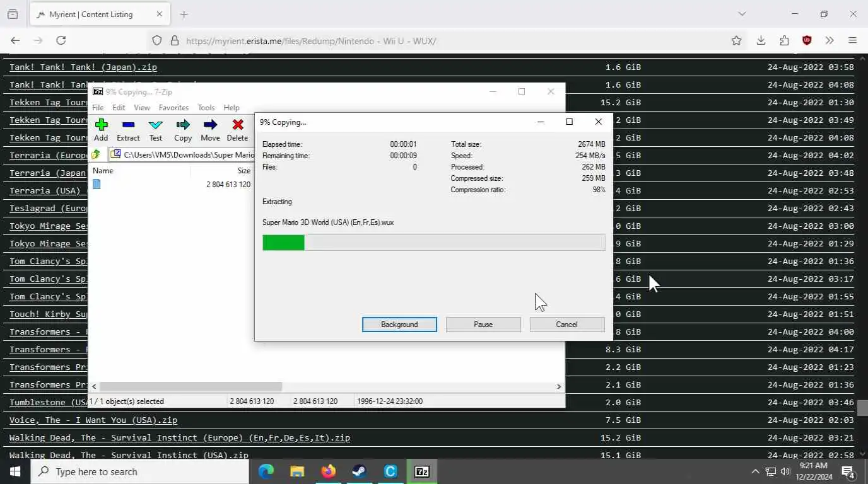This screenshot has height=484, width=868.
Task: Click the up-folder icon beside 7-Zip path
Action: [96, 154]
